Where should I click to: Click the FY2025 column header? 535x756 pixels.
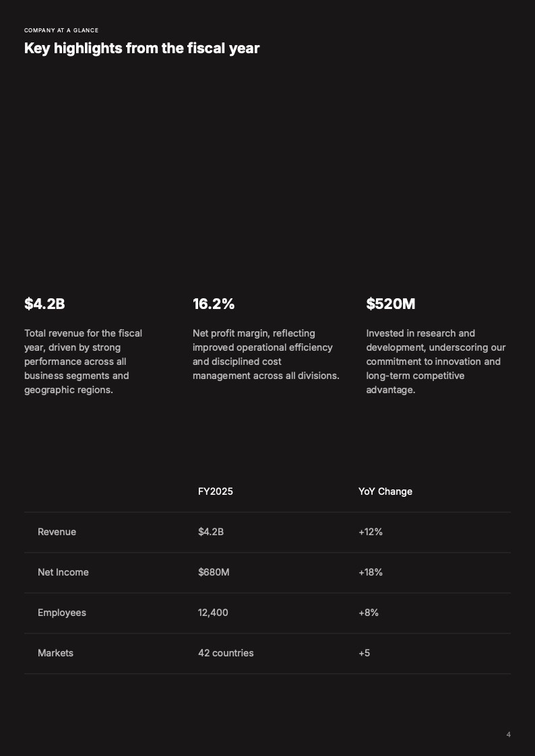pyautogui.click(x=216, y=491)
